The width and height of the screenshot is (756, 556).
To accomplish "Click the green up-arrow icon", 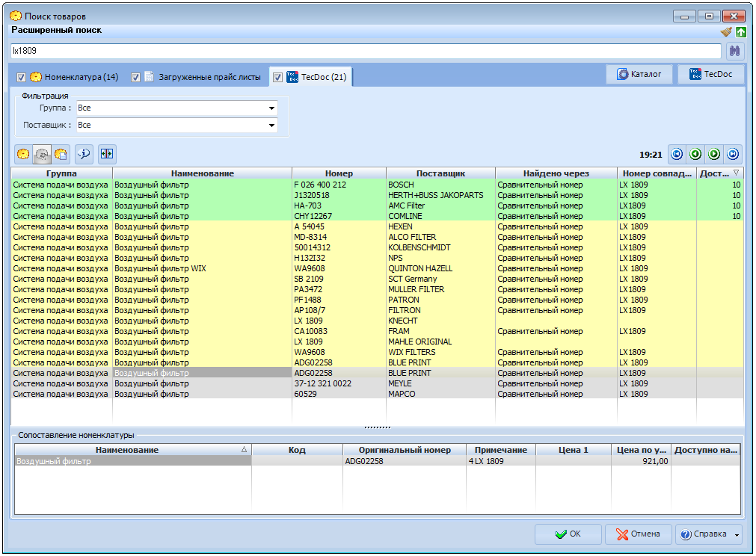I will coord(740,32).
